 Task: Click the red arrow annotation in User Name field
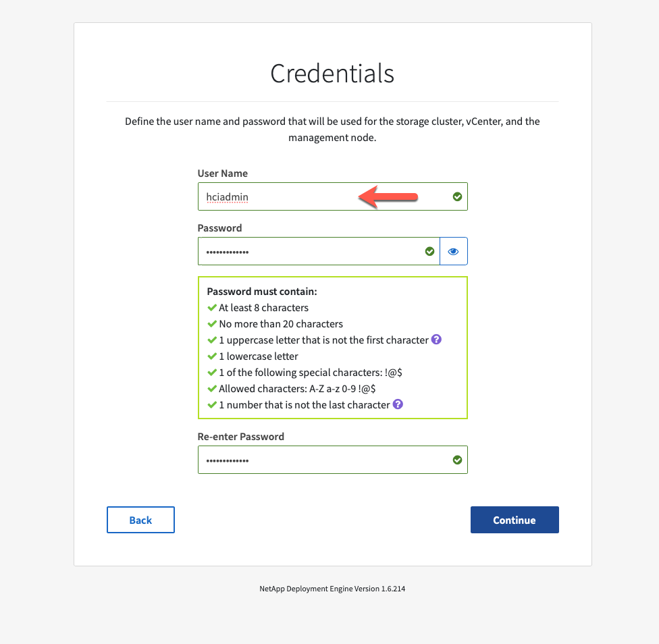point(388,196)
